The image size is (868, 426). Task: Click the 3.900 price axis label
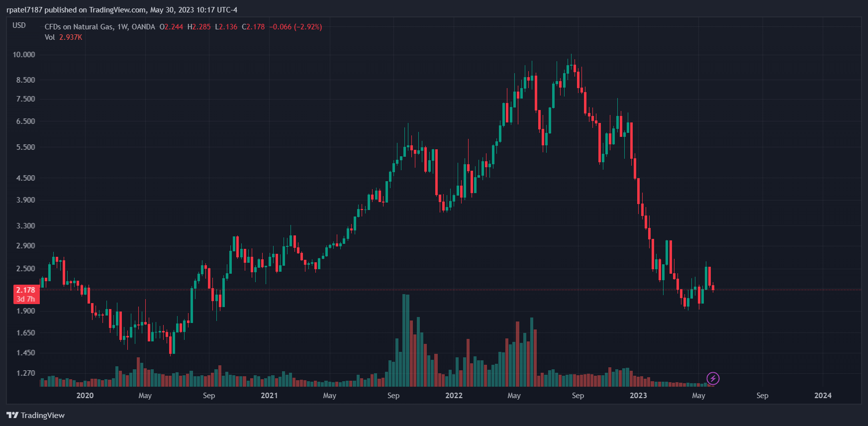(25, 200)
